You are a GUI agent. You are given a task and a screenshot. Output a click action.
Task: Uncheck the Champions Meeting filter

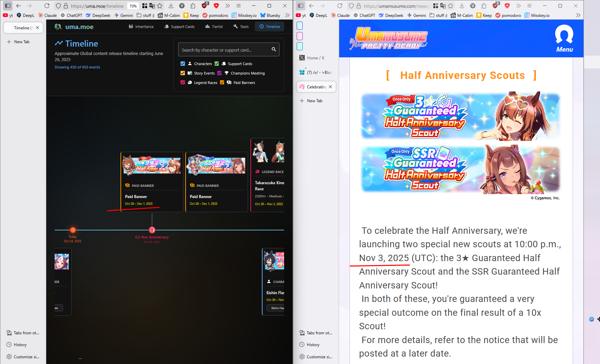click(x=219, y=73)
